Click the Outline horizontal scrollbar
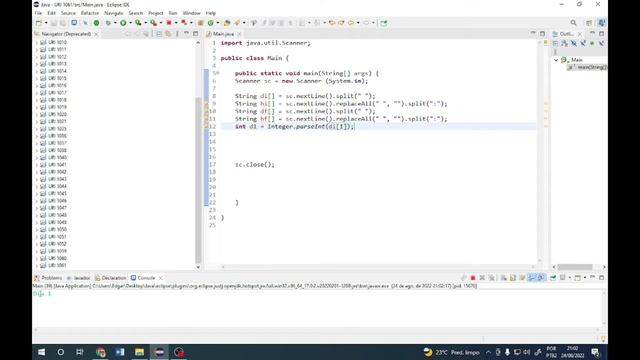The image size is (640, 360). coord(575,267)
